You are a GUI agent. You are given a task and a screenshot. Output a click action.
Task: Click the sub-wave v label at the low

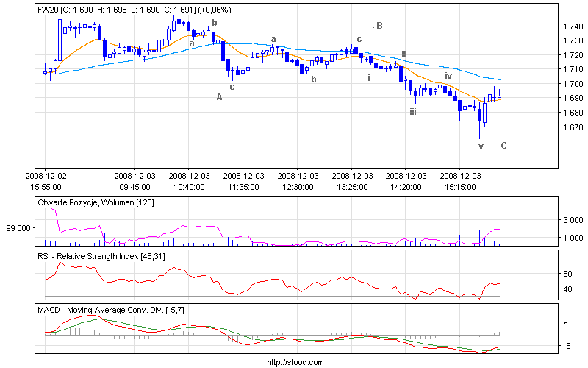tap(481, 146)
